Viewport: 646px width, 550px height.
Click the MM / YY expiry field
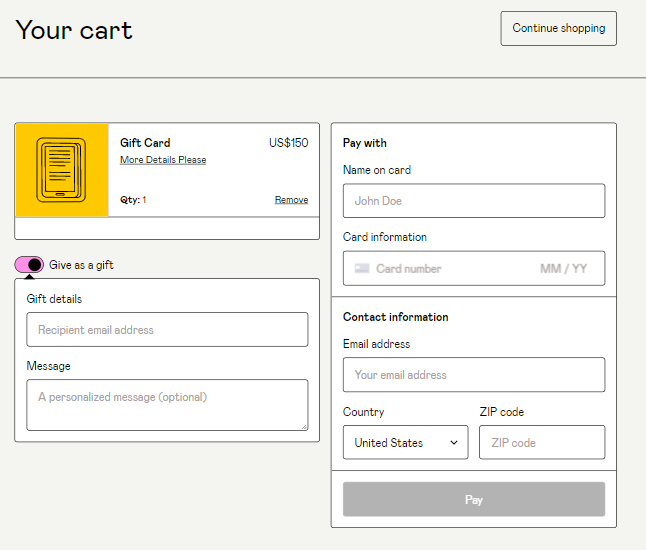tap(563, 268)
